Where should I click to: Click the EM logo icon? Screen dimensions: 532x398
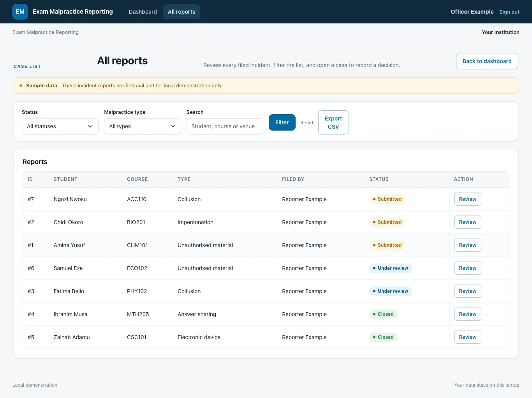[x=20, y=12]
